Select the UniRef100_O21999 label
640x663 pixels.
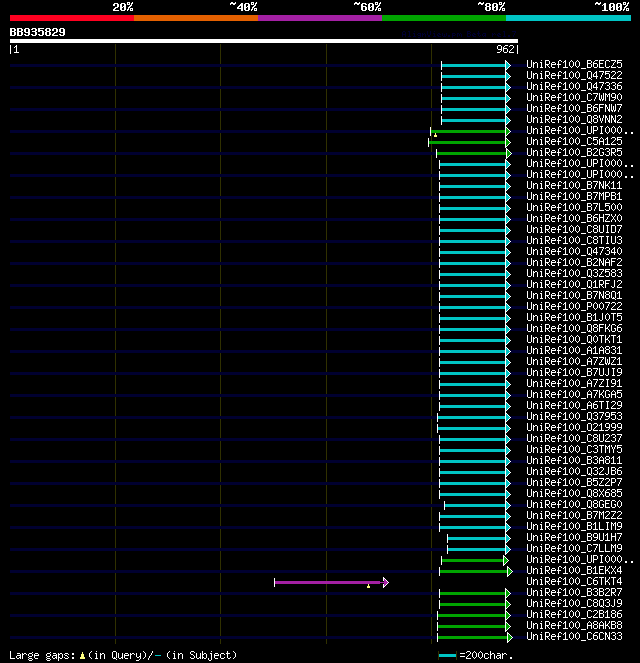574,427
